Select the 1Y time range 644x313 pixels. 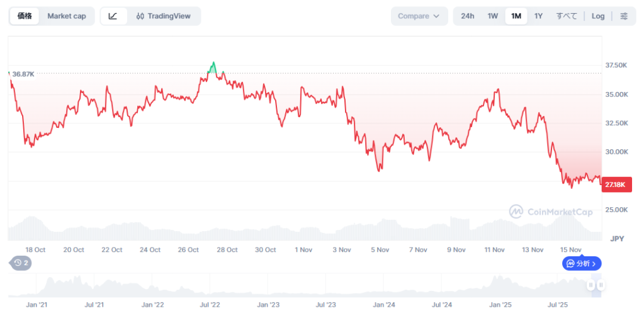(538, 16)
